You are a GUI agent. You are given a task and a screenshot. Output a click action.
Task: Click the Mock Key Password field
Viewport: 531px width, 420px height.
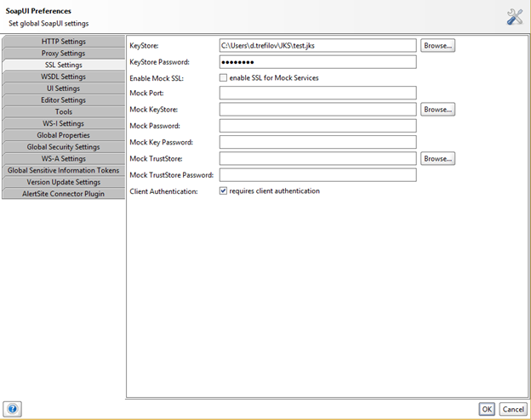(318, 142)
